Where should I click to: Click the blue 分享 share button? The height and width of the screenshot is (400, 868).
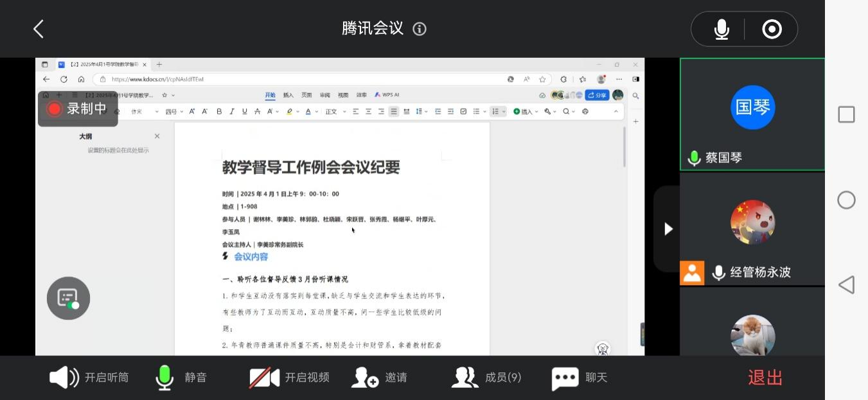[597, 95]
